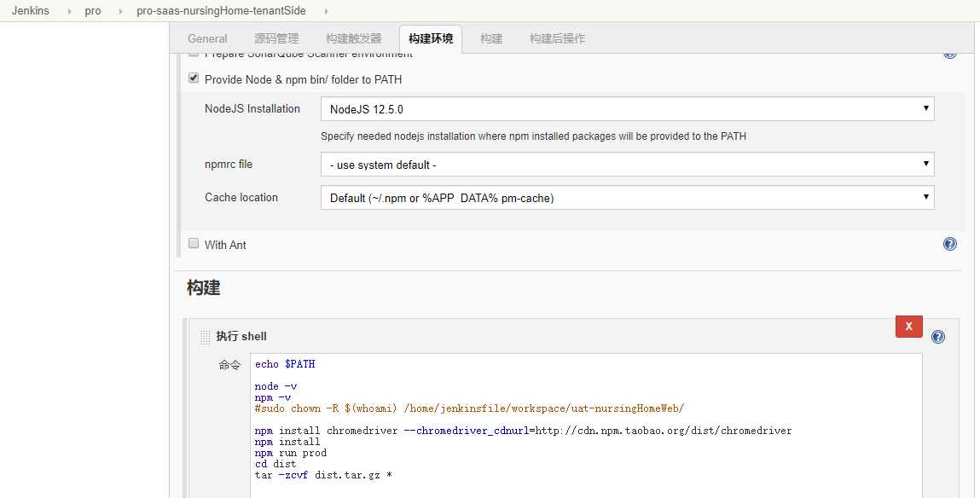Image resolution: width=980 pixels, height=498 pixels.
Task: Open the NodeJS Installation dropdown
Action: pyautogui.click(x=627, y=109)
